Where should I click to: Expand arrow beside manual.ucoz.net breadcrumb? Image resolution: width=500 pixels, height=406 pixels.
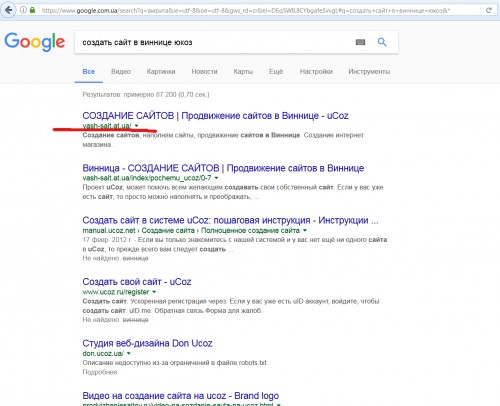305,230
